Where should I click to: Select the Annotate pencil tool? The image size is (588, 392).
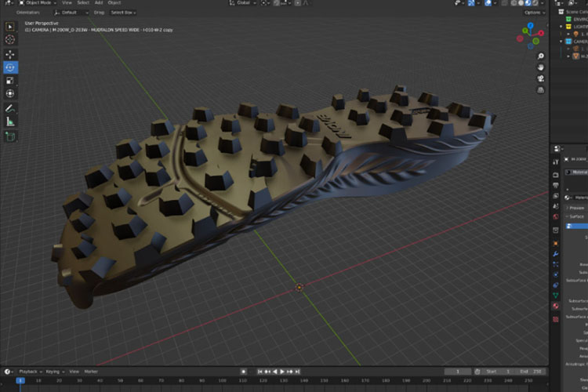[10, 108]
